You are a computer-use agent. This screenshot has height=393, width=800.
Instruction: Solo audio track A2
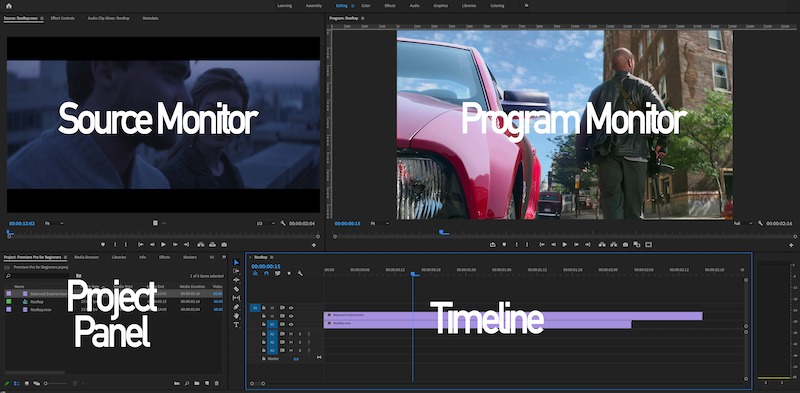[x=299, y=342]
